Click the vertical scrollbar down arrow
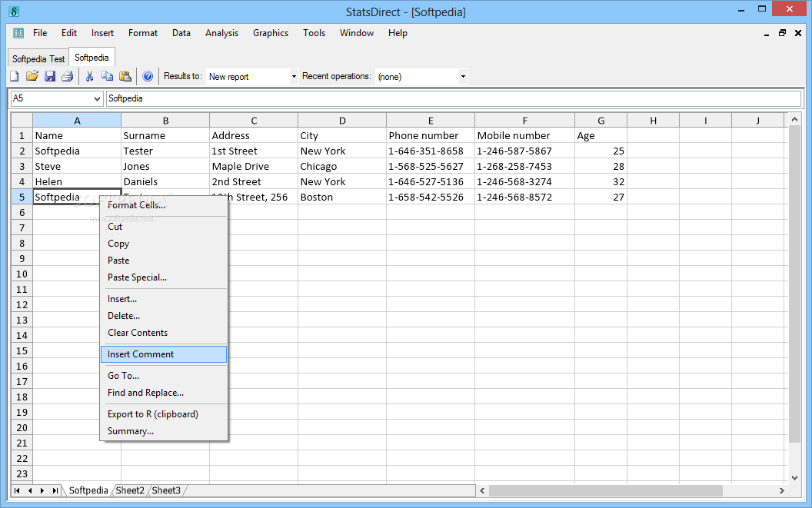The width and height of the screenshot is (812, 508). click(x=794, y=477)
